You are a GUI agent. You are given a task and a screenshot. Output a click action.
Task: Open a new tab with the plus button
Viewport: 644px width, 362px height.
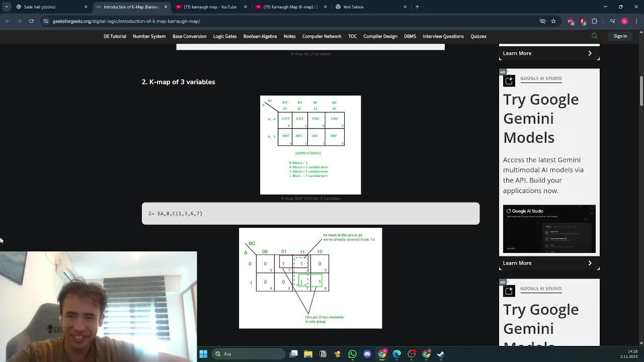417,7
